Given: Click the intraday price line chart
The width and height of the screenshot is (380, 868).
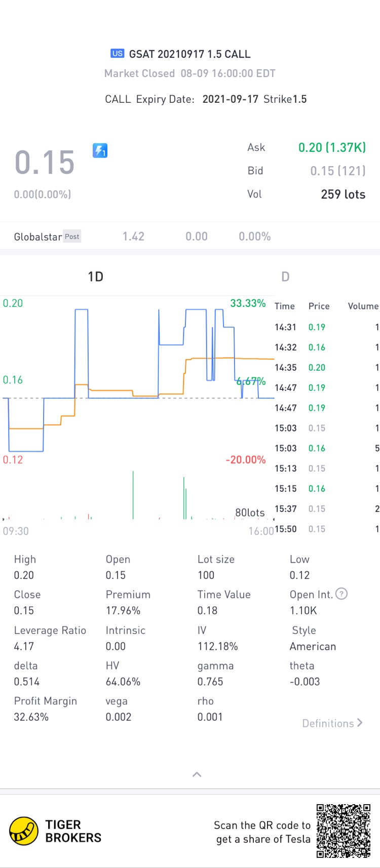Looking at the screenshot, I should [137, 380].
